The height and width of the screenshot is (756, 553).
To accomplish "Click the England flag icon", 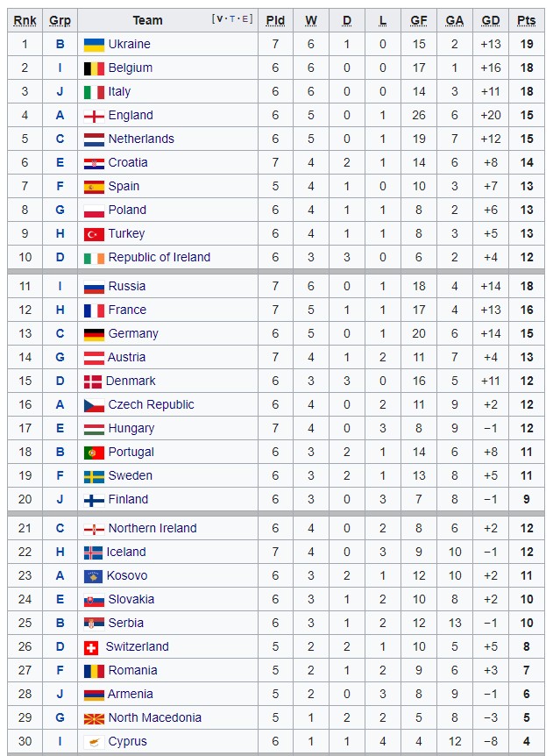I will 94,115.
